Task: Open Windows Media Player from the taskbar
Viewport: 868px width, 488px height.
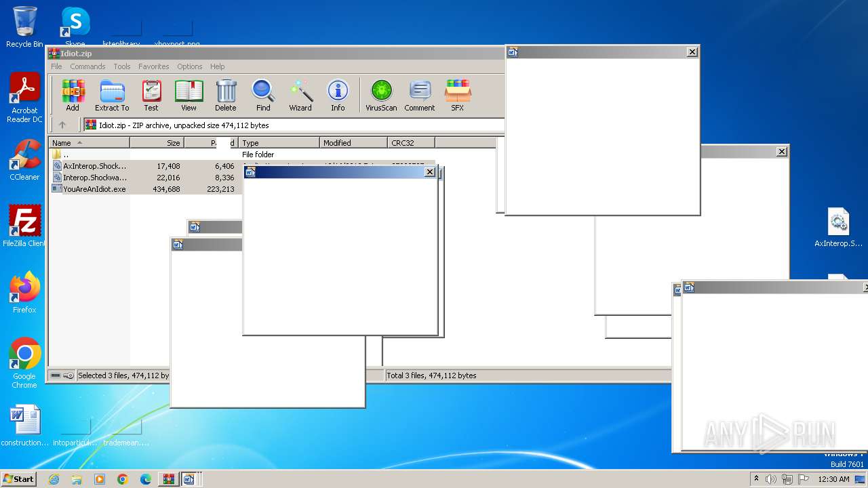Action: click(x=100, y=479)
